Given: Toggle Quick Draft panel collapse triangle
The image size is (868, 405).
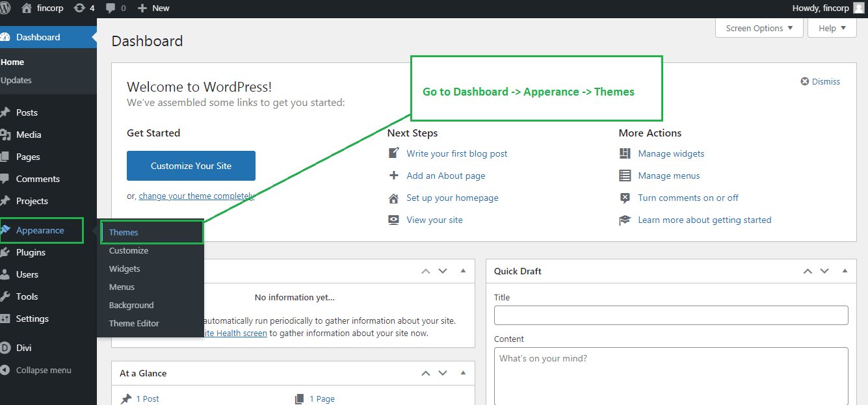Looking at the screenshot, I should coord(845,270).
